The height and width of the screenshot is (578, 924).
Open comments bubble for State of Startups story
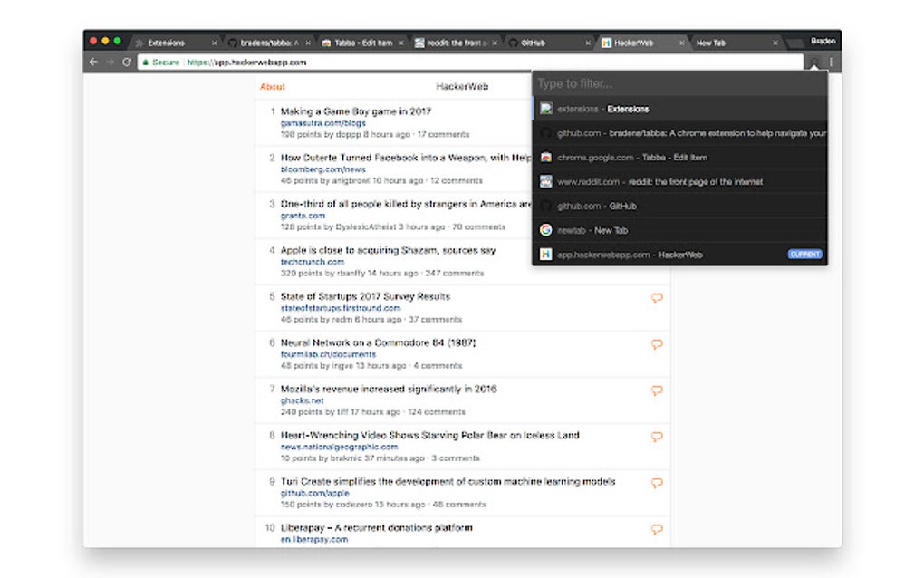[x=656, y=298]
